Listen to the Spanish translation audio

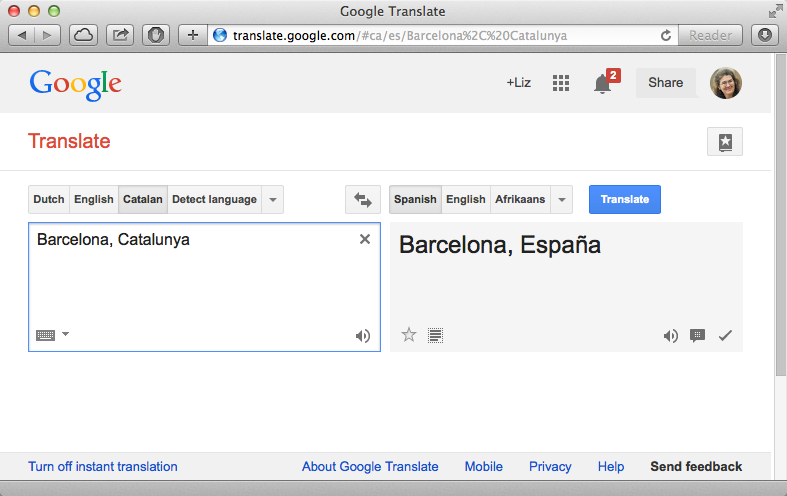(670, 336)
